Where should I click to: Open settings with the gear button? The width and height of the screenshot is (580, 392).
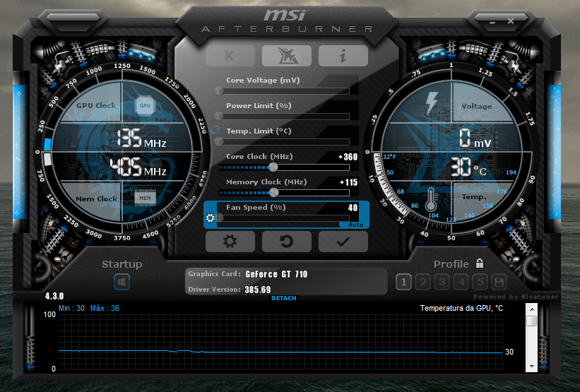tap(230, 242)
